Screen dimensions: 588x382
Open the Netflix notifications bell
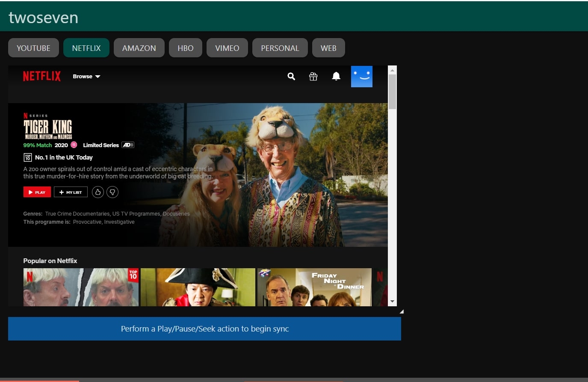(x=336, y=76)
